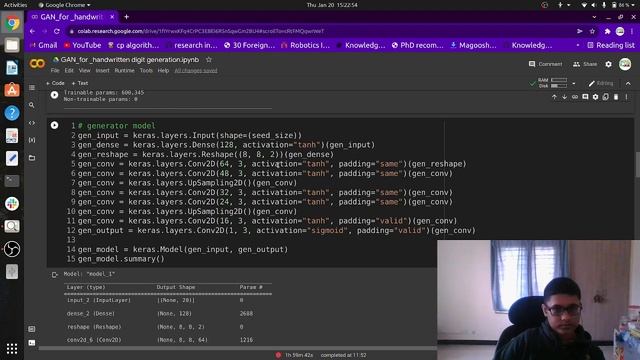Open the Reading list button
The height and width of the screenshot is (360, 640).
point(611,45)
